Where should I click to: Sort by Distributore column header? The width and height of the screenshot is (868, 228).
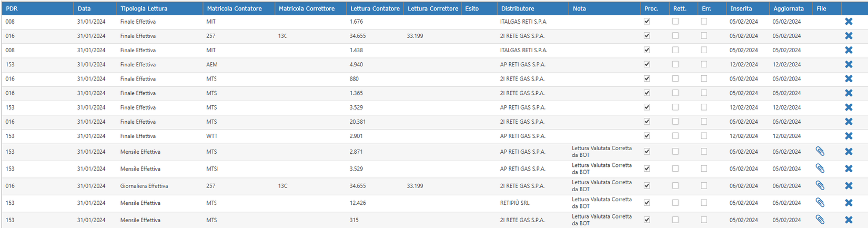tap(518, 8)
